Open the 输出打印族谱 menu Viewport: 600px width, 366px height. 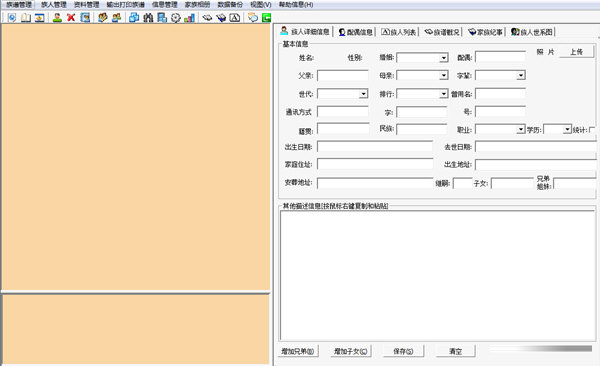click(126, 5)
